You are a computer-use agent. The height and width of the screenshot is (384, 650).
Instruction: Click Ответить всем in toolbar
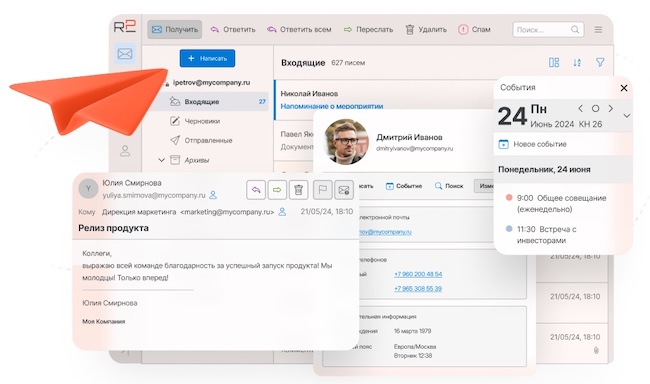click(x=299, y=29)
